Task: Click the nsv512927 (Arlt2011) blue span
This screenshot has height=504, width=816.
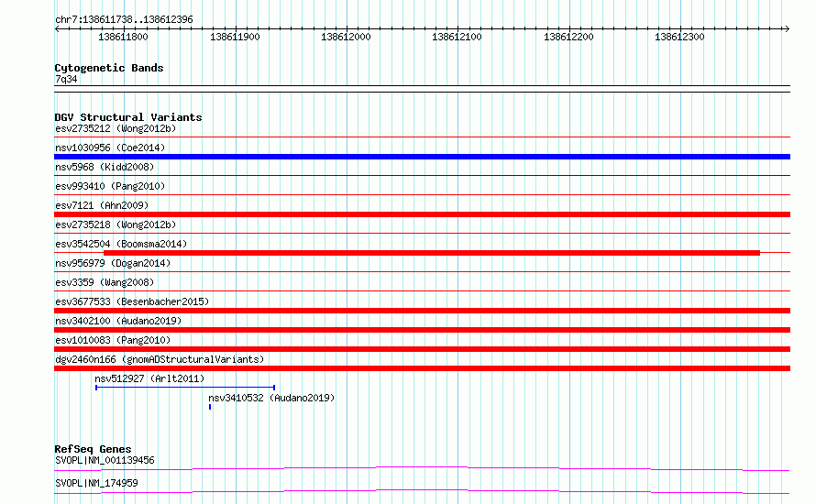Action: point(185,388)
